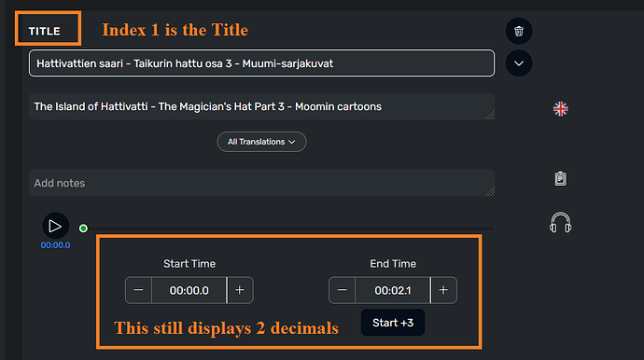Increase the End Time with plus
The height and width of the screenshot is (360, 644).
pos(443,290)
